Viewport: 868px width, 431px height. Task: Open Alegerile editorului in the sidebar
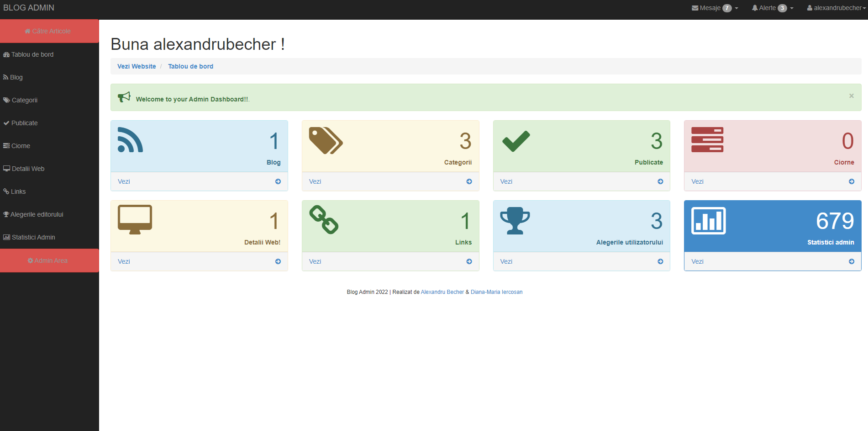37,214
